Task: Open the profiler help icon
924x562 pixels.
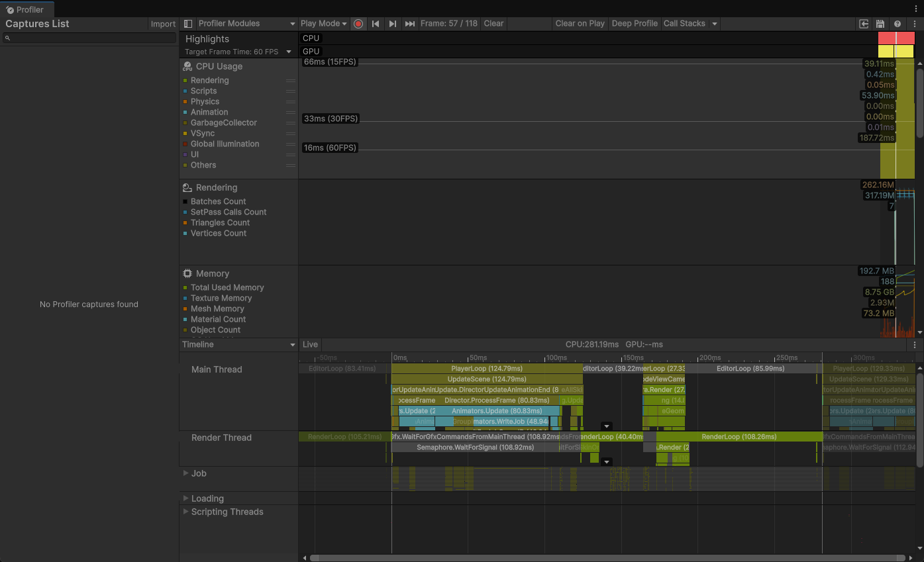Action: pos(898,24)
